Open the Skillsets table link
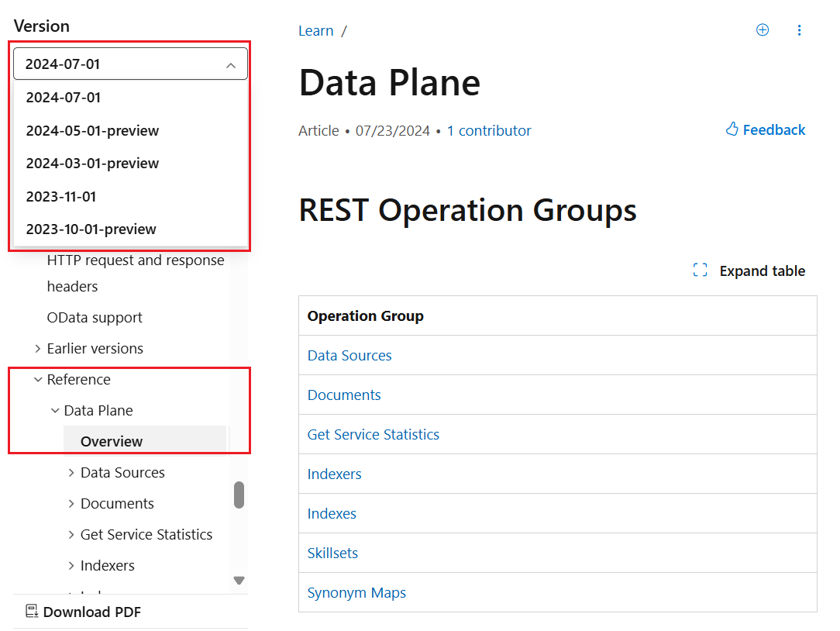 (x=332, y=553)
